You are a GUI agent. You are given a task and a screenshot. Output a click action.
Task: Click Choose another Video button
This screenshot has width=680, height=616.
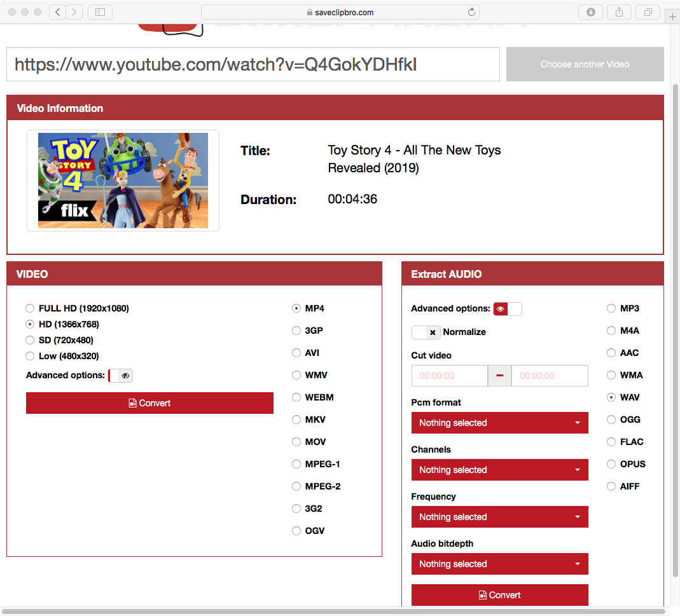(585, 64)
